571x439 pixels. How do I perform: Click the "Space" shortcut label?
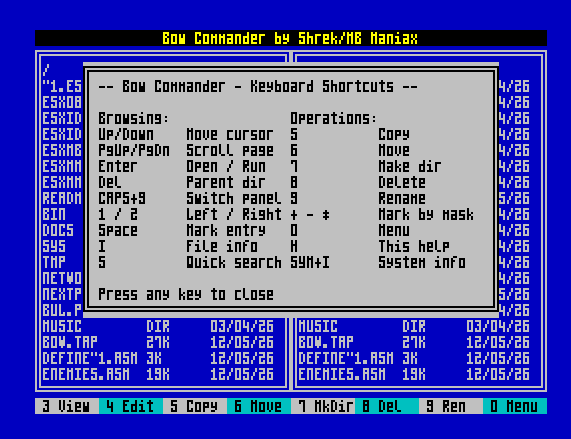pos(118,230)
